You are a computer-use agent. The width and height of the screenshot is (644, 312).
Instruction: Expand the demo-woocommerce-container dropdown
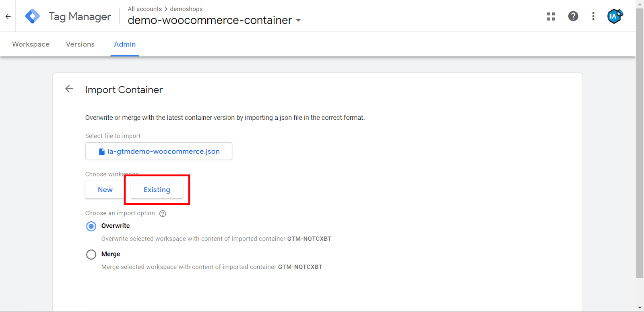click(298, 21)
